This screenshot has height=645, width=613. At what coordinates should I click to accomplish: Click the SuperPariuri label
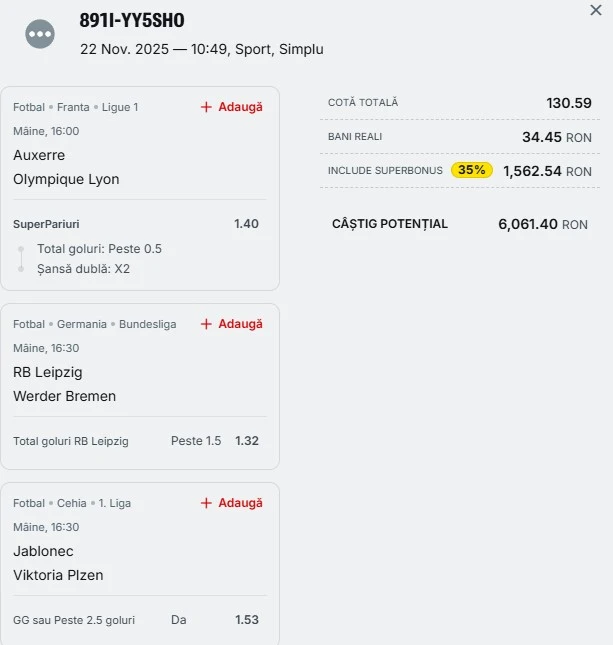pos(46,224)
